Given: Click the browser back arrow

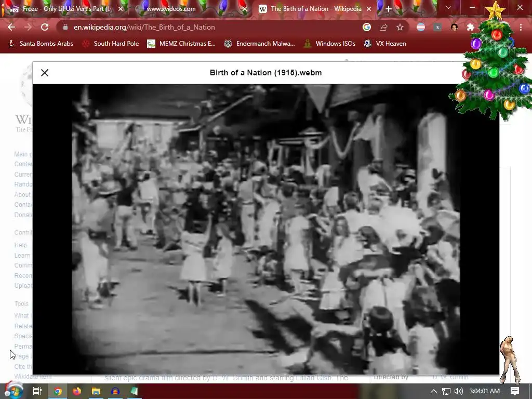Looking at the screenshot, I should coord(11,27).
